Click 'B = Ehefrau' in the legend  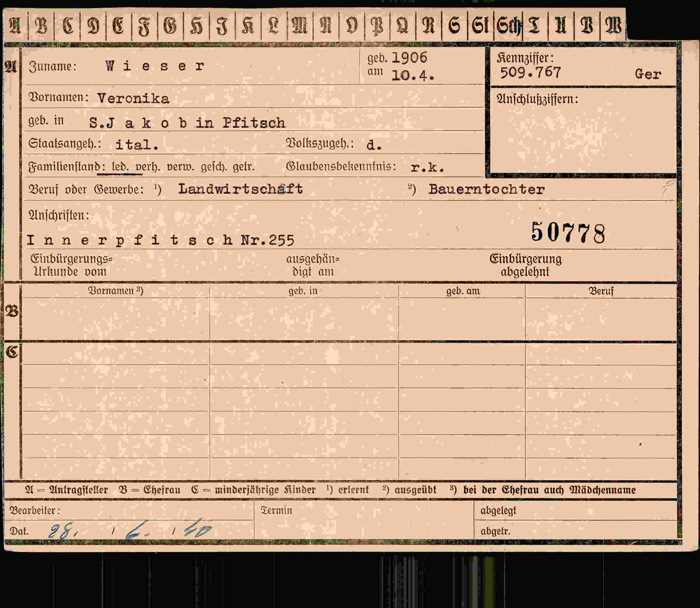(149, 490)
